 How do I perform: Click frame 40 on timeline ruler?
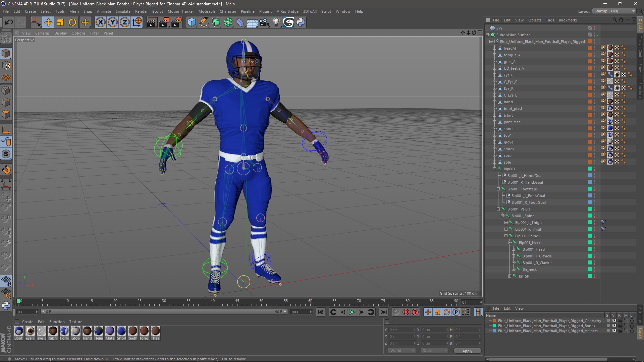(213, 302)
